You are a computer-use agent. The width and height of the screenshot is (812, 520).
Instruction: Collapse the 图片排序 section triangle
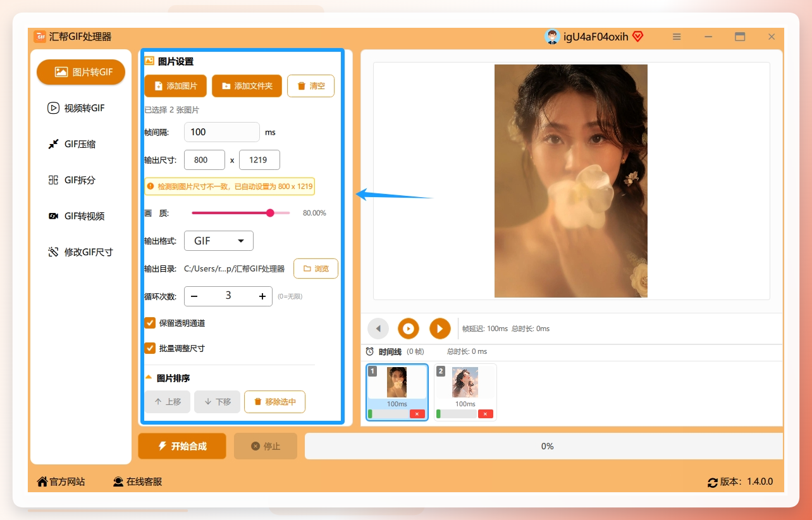point(149,377)
